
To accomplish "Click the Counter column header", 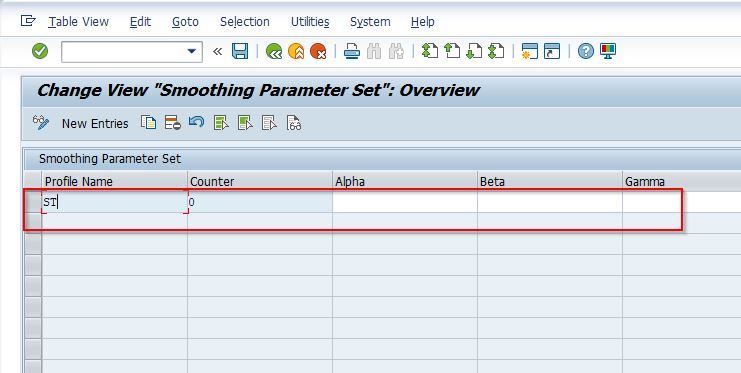I will (260, 182).
